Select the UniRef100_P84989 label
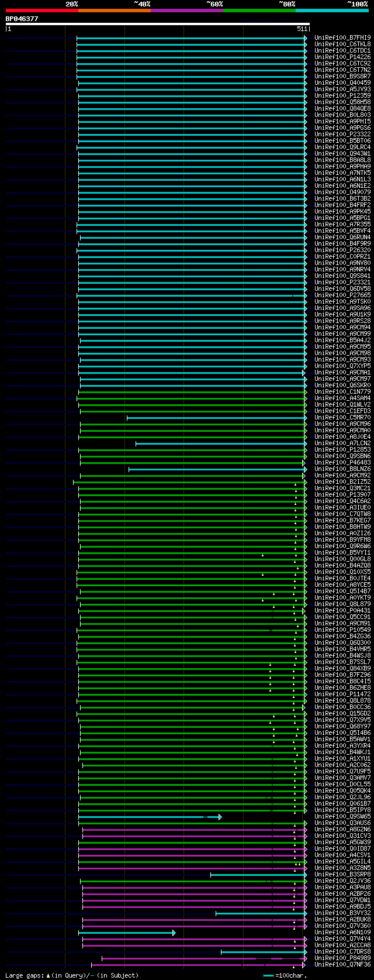This screenshot has width=374, height=980. (342, 958)
